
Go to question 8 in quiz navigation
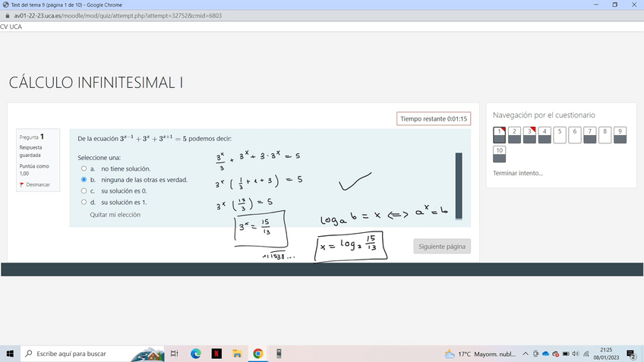coord(605,135)
